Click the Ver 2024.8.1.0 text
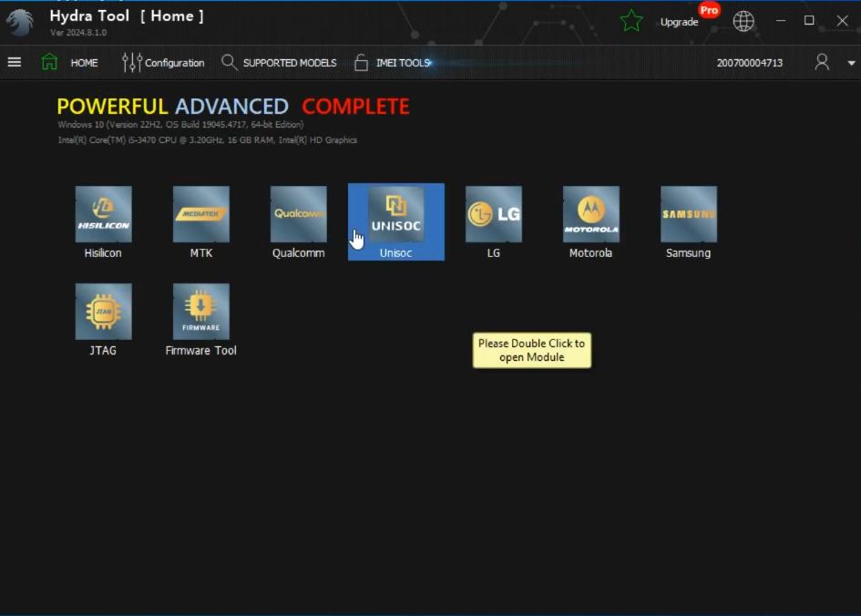861x616 pixels. pos(78,33)
